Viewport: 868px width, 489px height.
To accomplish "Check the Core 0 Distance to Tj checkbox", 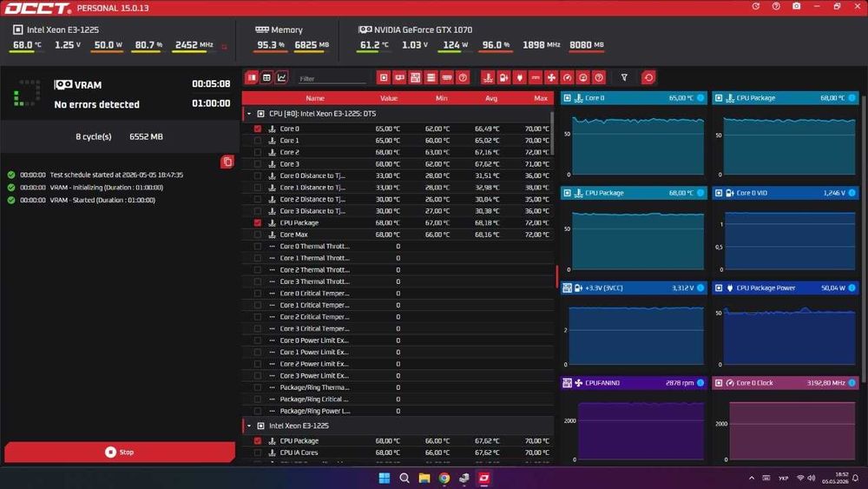I will [258, 175].
